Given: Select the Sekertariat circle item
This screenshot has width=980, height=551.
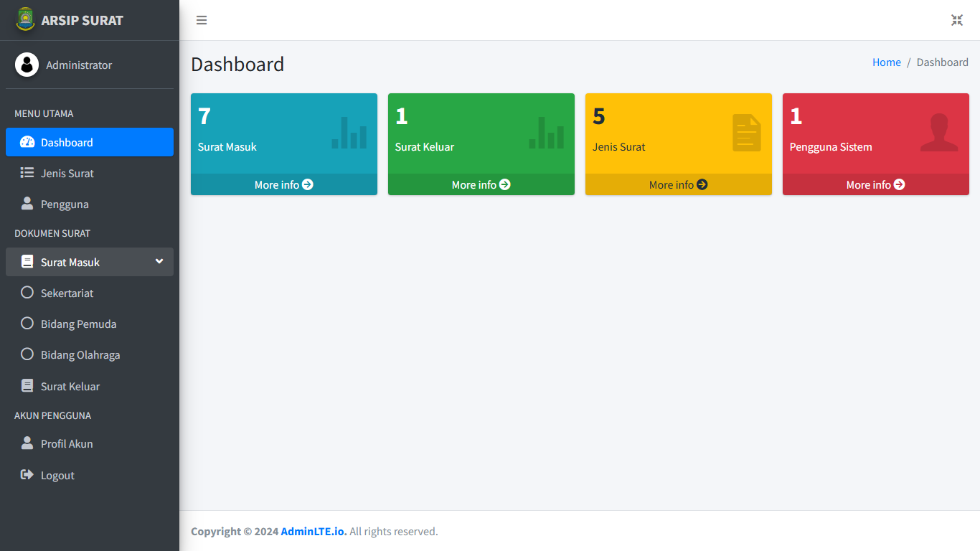Looking at the screenshot, I should click(x=27, y=293).
